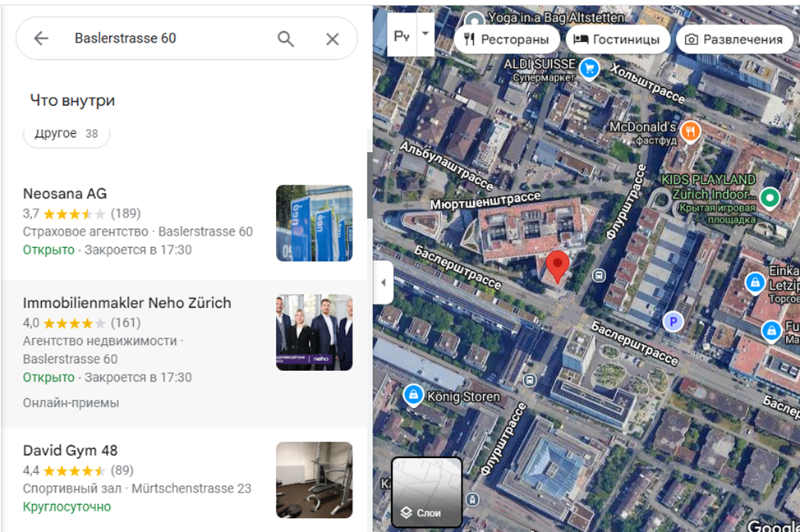Screen dimensions: 800x532
Task: Filter map by Гостиницы
Action: pos(618,39)
